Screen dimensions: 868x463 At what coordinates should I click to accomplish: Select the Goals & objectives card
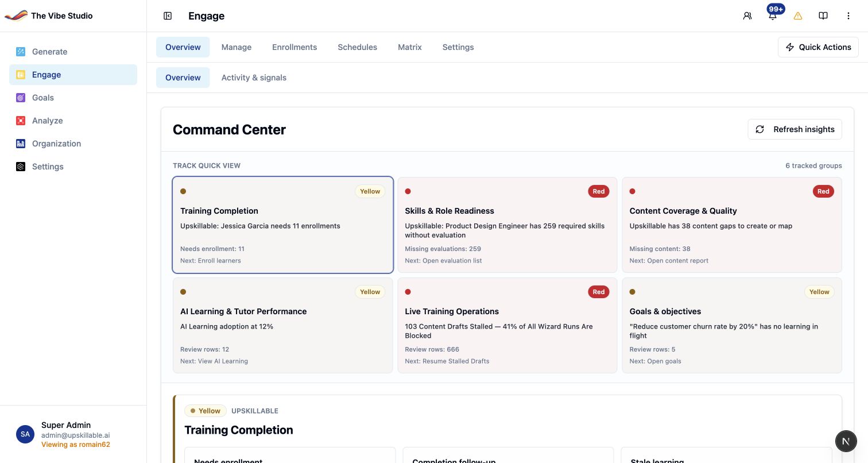(732, 325)
